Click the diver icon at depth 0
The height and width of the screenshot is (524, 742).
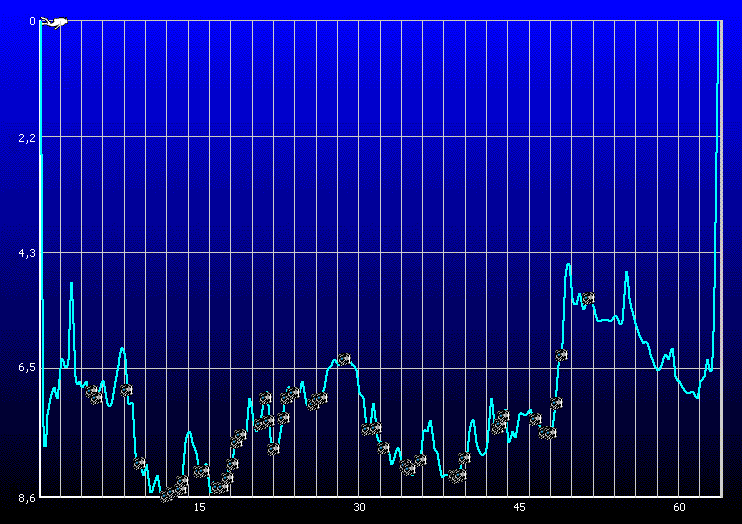point(53,22)
